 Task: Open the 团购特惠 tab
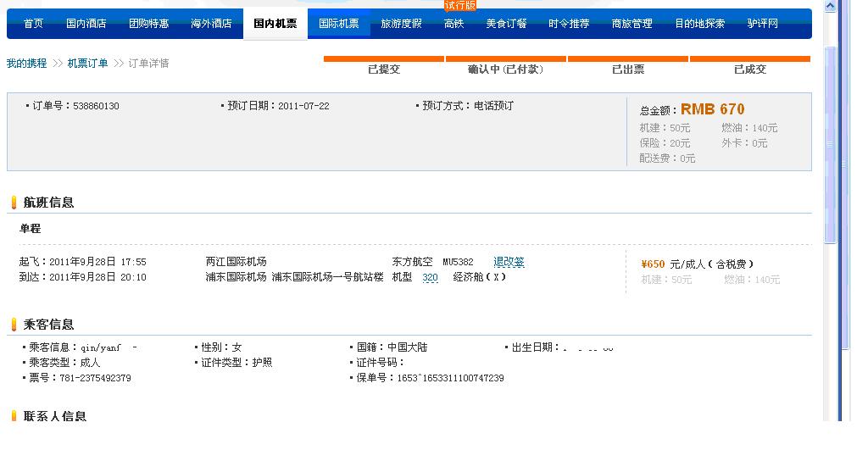[x=149, y=24]
